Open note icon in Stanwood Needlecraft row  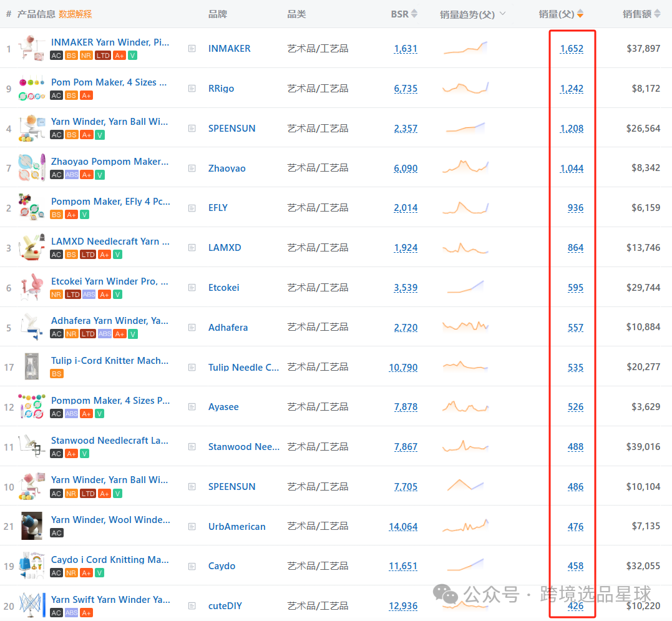tap(192, 447)
